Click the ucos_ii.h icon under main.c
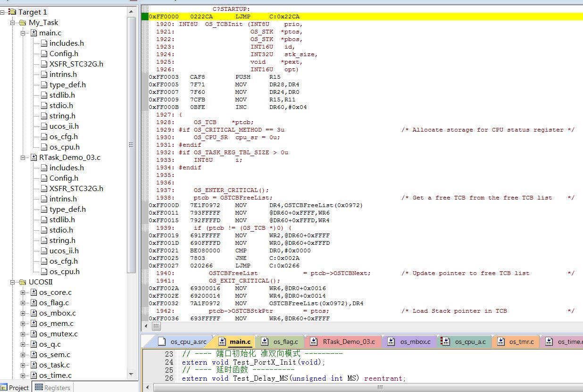The height and width of the screenshot is (392, 583). pos(44,126)
